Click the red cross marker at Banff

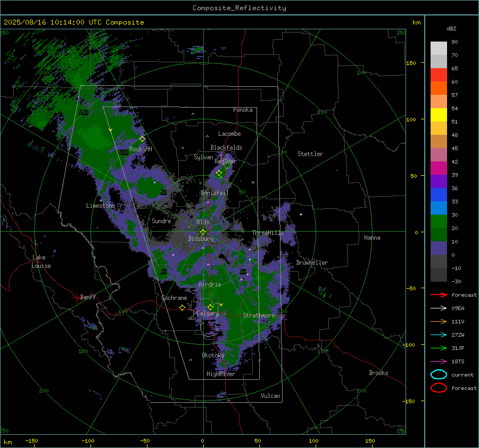click(76, 297)
